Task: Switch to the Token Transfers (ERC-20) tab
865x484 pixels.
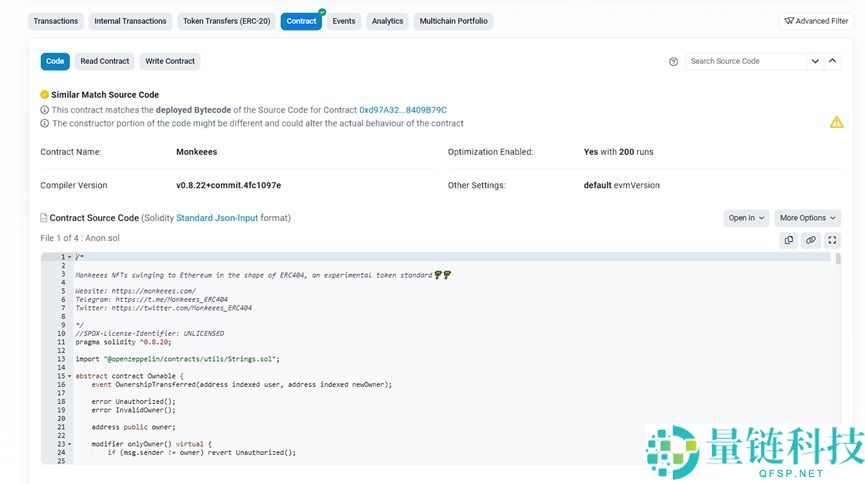Action: coord(226,21)
